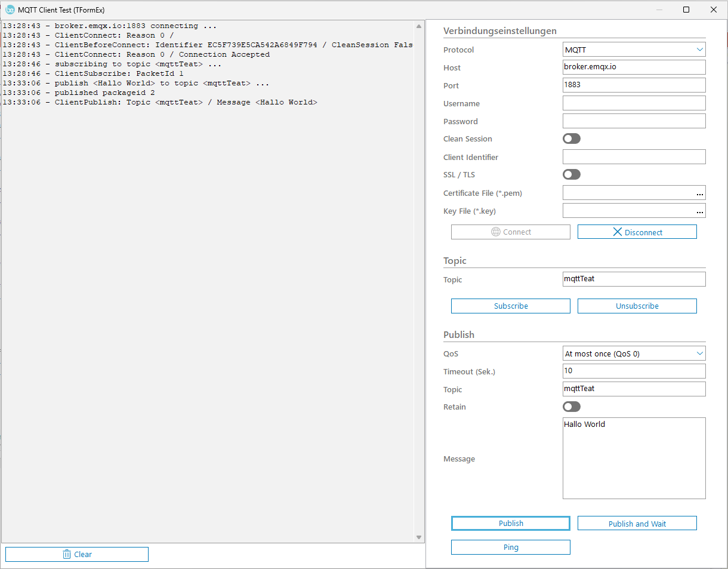
Task: Click the trash icon on Clear button
Action: coord(67,555)
